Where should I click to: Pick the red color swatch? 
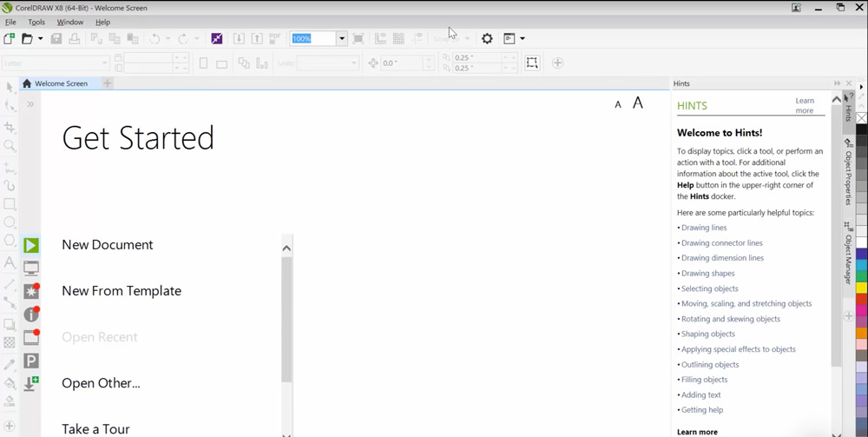861,299
